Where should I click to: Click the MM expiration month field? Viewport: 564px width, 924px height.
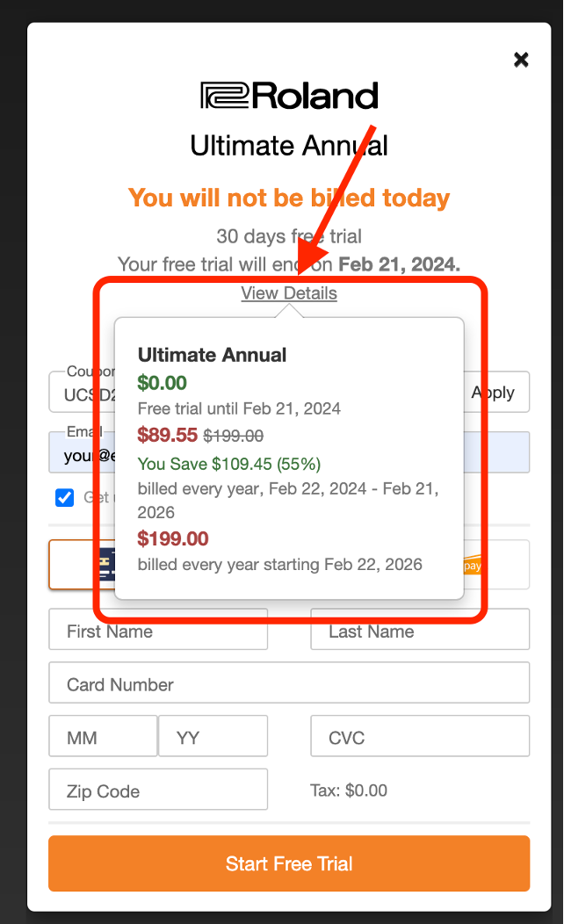click(103, 736)
